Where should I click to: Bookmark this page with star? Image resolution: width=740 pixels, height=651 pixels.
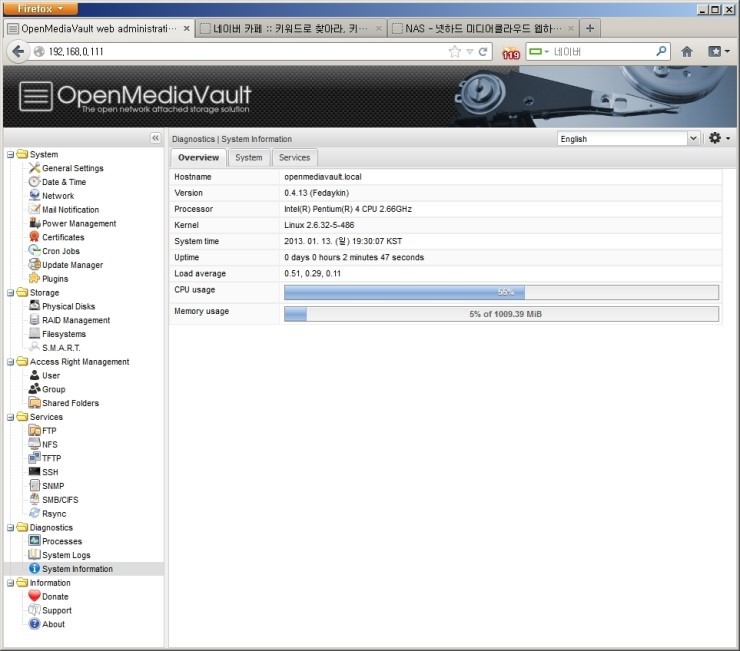454,51
